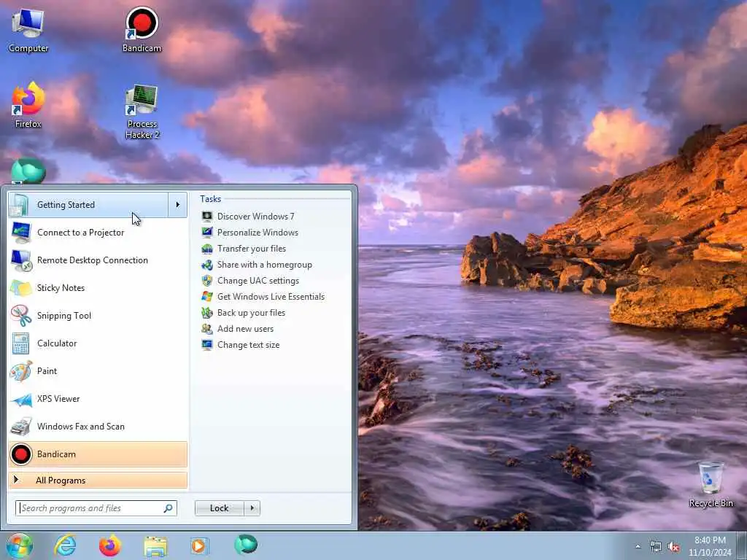Click the search magnifier icon

[x=168, y=508]
